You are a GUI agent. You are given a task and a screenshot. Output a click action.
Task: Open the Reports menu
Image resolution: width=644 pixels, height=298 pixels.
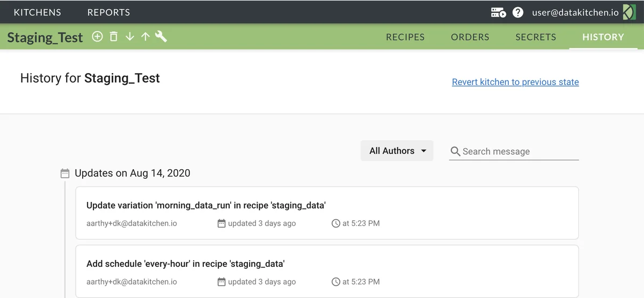[x=108, y=12]
